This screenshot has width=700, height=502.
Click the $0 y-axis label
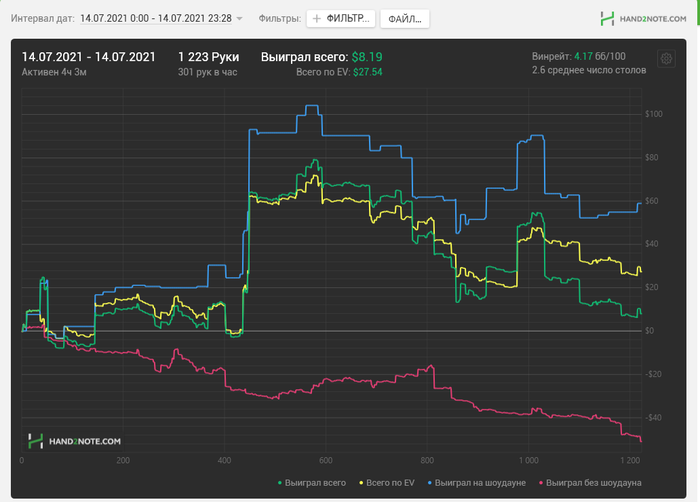(x=650, y=330)
